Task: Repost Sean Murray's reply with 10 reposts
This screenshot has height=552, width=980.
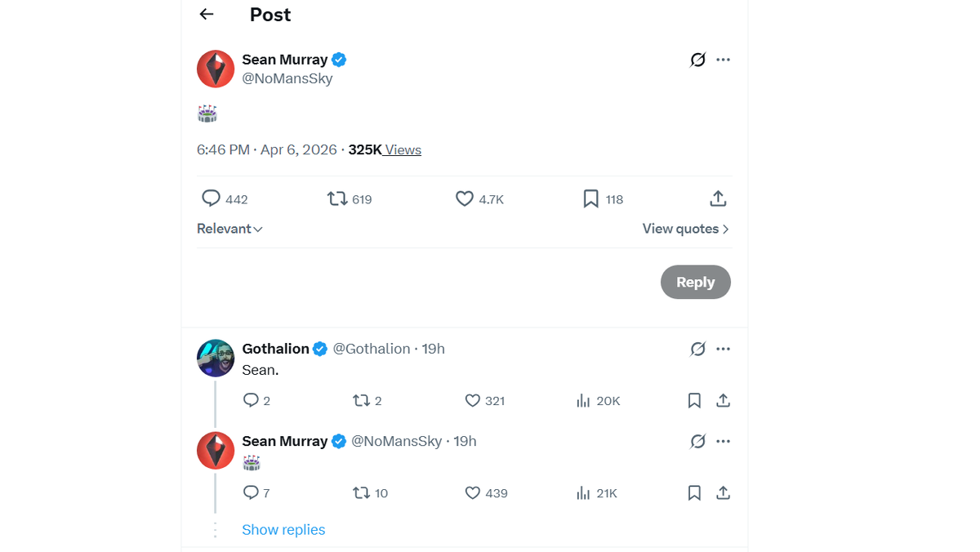Action: click(x=361, y=492)
